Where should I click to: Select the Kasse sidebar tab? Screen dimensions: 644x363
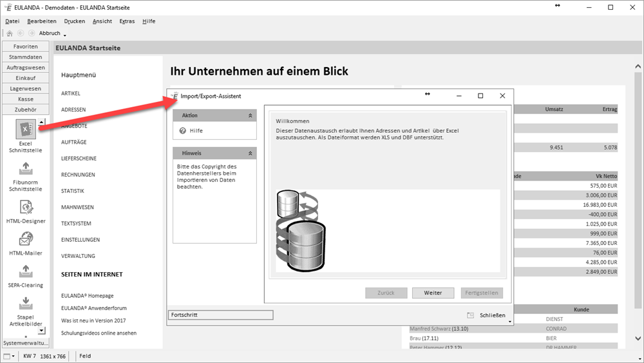tap(26, 99)
